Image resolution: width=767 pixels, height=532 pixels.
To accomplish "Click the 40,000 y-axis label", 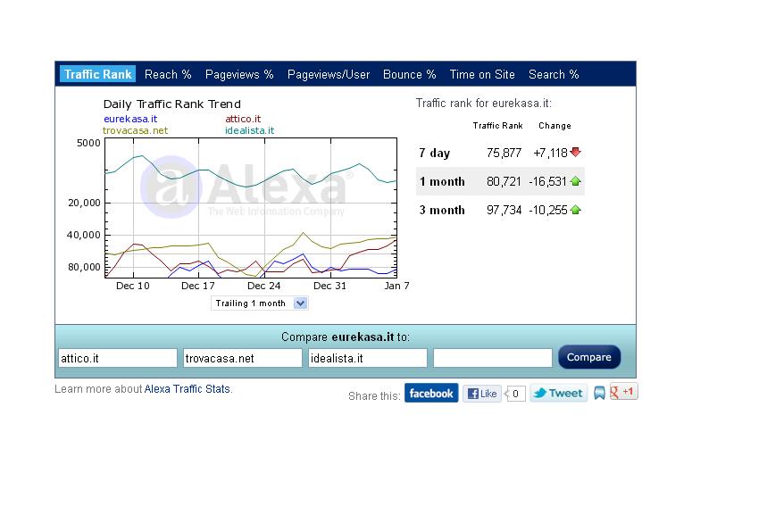I will pyautogui.click(x=84, y=235).
